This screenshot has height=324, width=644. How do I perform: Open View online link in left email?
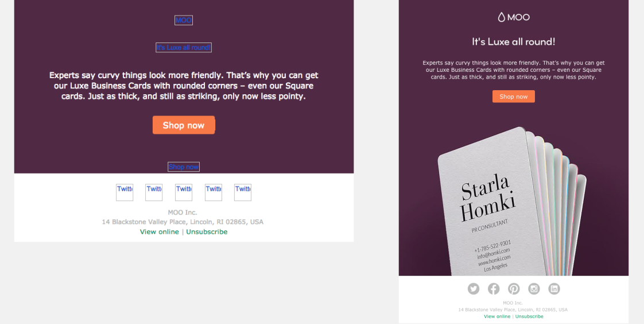pos(160,232)
